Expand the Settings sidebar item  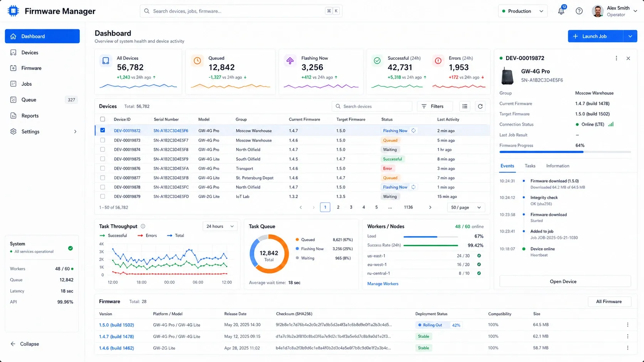(42, 132)
